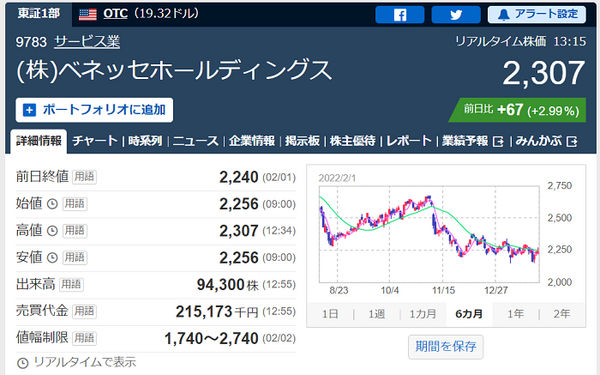Viewport: 600px width, 375px height.
Task: Set chart period to 6カ月
Action: tap(469, 314)
